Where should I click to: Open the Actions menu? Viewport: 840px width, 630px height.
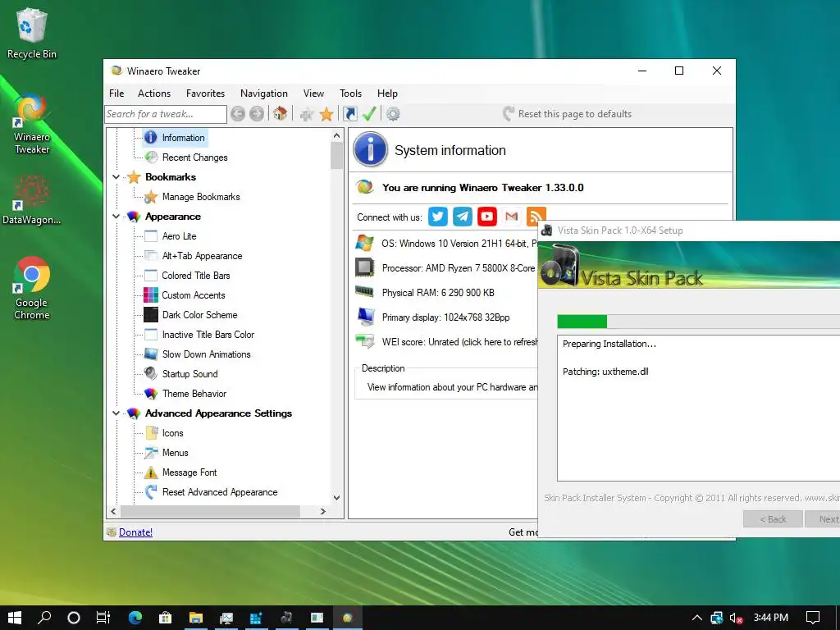pos(153,94)
